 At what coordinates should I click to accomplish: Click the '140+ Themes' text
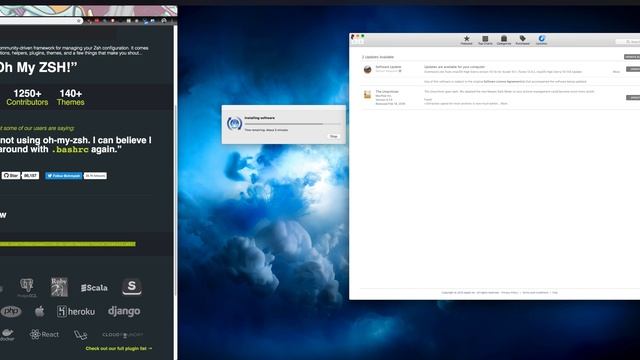tap(71, 98)
